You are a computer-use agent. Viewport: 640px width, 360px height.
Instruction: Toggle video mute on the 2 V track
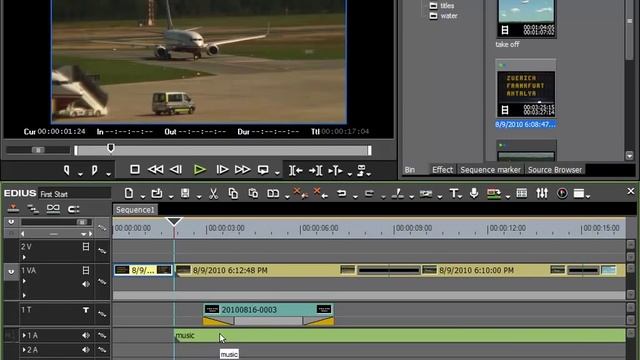pos(86,247)
